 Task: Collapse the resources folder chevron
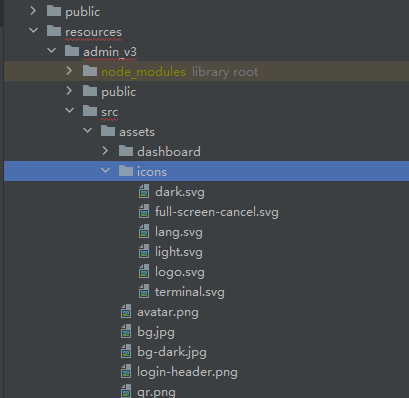click(x=33, y=31)
